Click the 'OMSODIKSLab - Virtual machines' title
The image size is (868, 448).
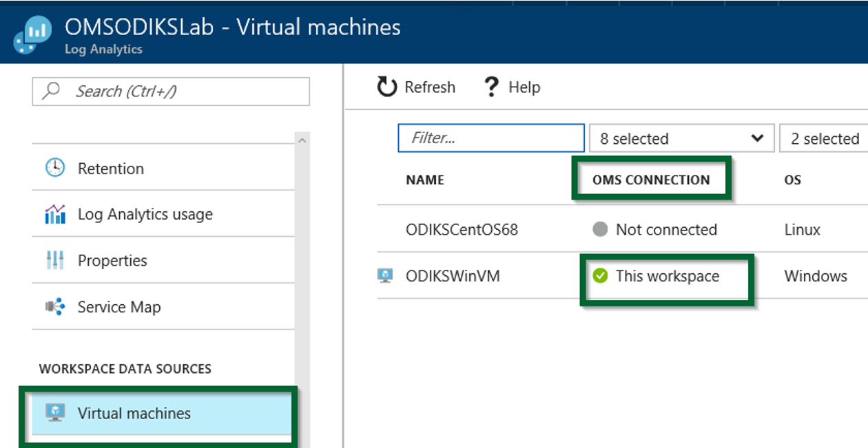(233, 28)
